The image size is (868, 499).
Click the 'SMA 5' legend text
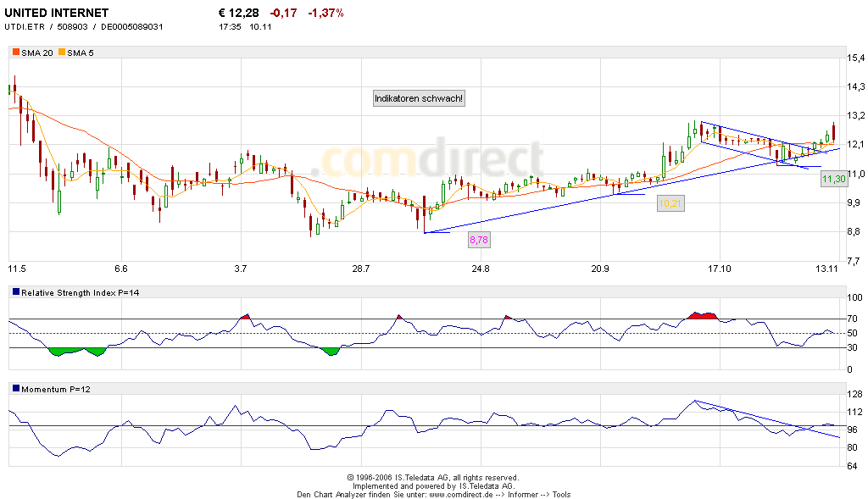click(81, 53)
